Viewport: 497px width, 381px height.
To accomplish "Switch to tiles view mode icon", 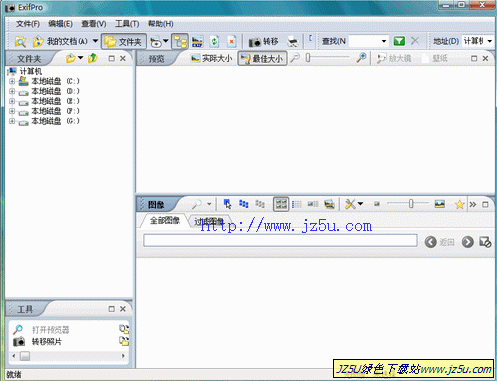I will (x=313, y=204).
